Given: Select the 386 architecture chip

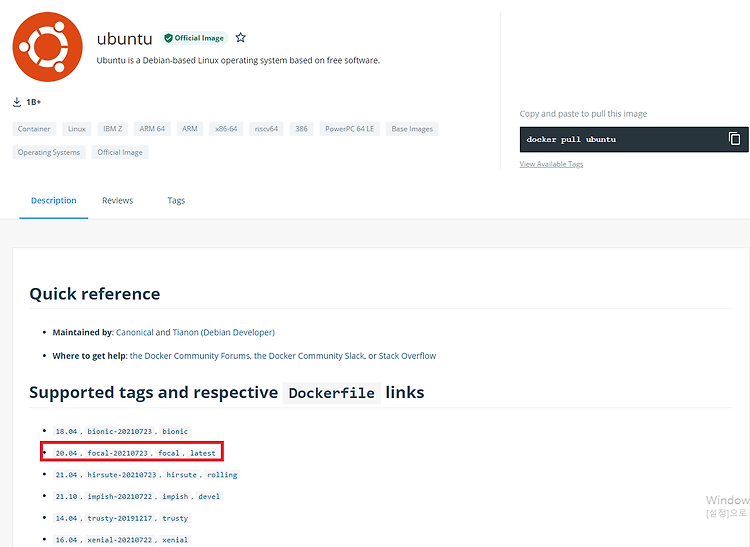Looking at the screenshot, I should coord(301,129).
